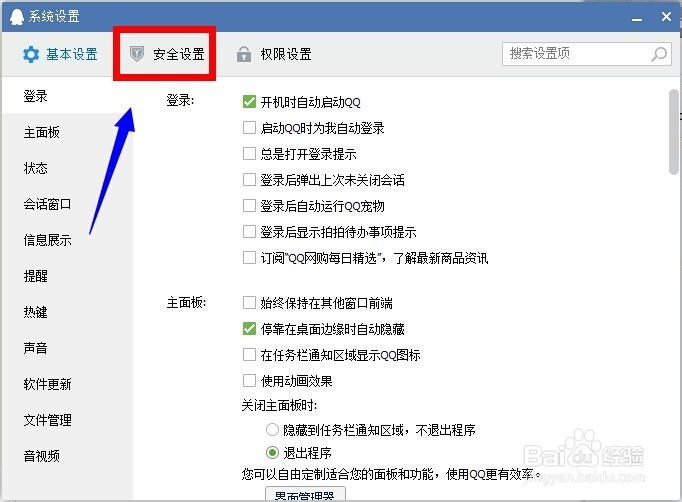682x502 pixels.
Task: Enable 登录后自动运行QQ宠物
Action: (x=249, y=205)
